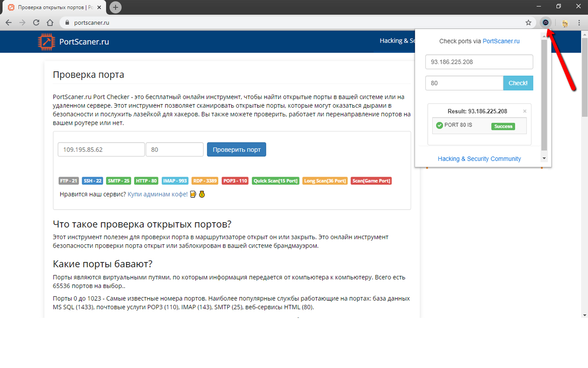Click the address bar URL
The width and height of the screenshot is (588, 368).
tap(91, 23)
